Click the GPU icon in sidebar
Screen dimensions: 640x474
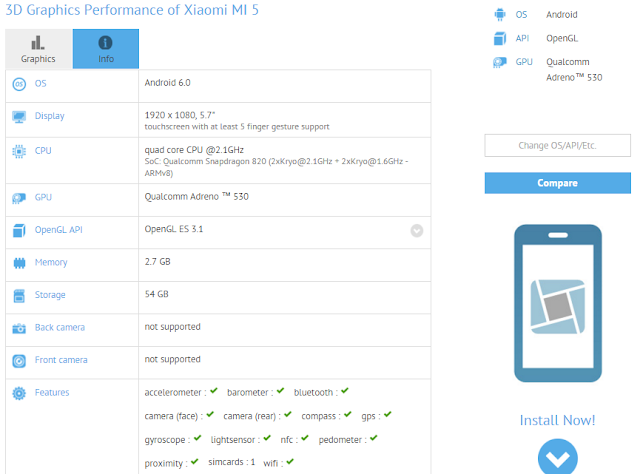coord(500,62)
